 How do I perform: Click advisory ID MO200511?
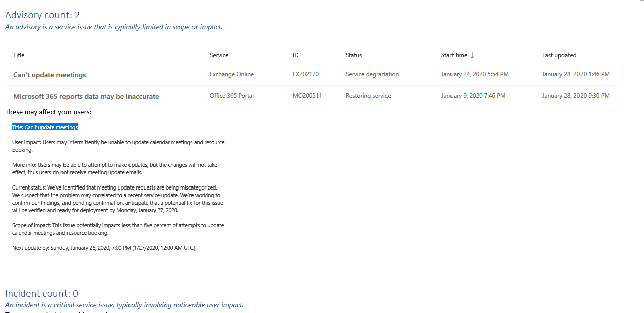(307, 96)
